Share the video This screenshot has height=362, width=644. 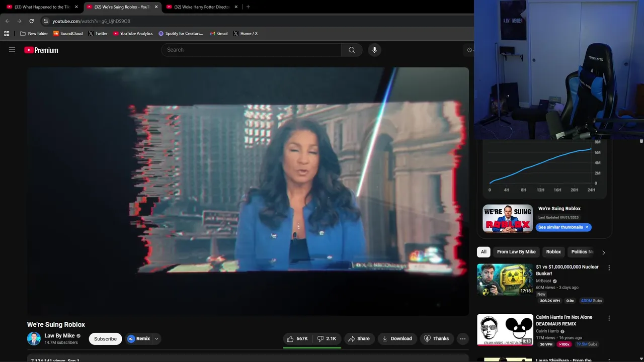pos(359,339)
